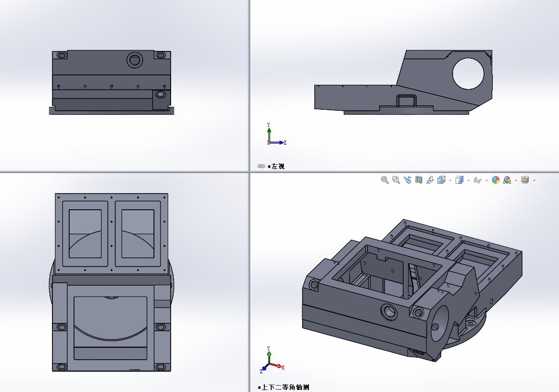
Task: Go back to the Previous View
Action: (x=407, y=180)
